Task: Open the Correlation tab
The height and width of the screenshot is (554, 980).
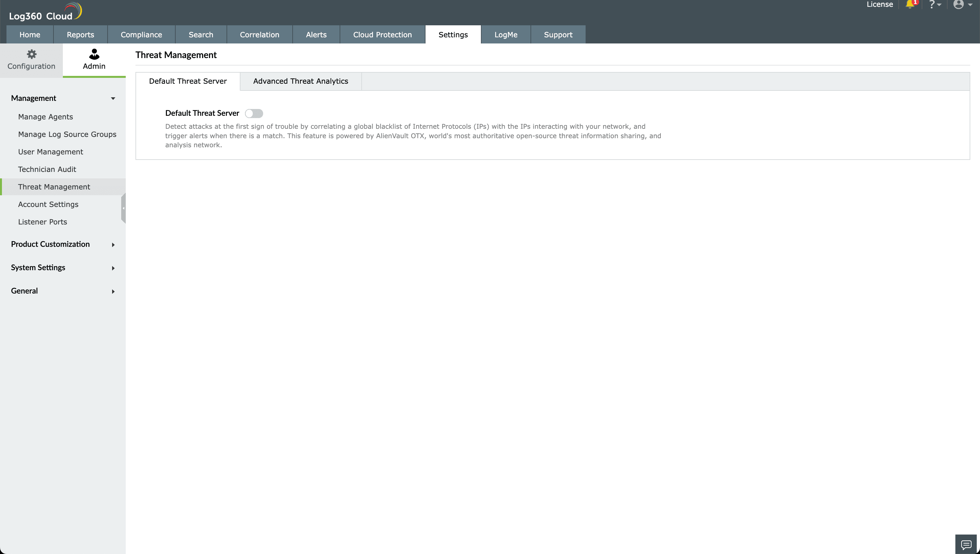Action: (260, 35)
